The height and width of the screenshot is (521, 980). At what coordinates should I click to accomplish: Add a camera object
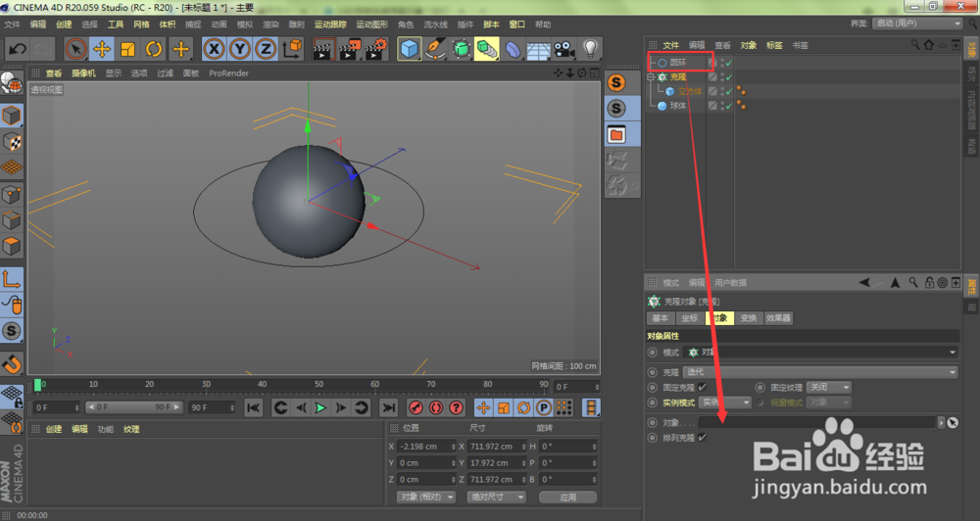(x=564, y=49)
